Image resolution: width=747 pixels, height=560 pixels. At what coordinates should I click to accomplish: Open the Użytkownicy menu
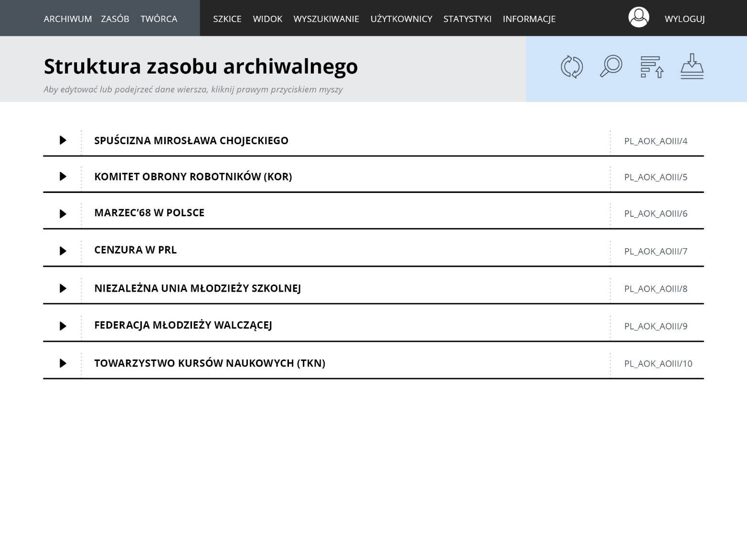[x=401, y=19]
